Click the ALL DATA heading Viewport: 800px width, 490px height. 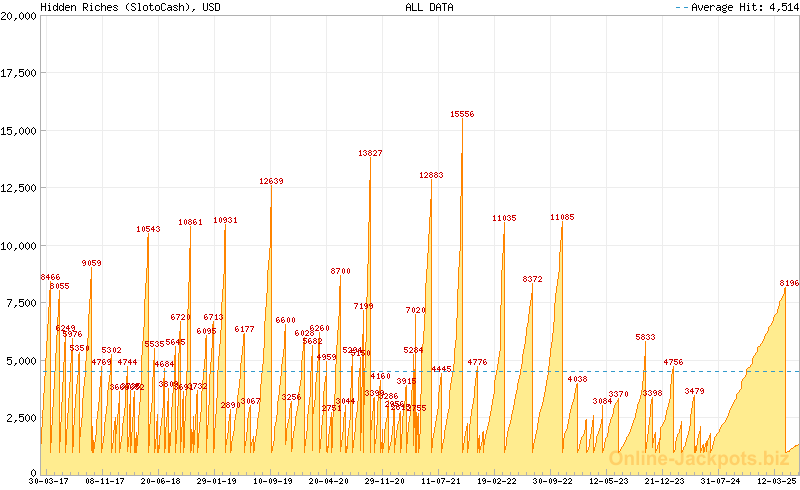click(428, 7)
